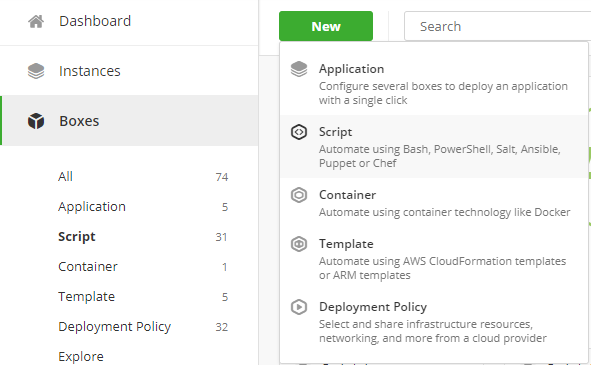The image size is (591, 365).
Task: Click the count 31 next to Script
Action: tap(221, 237)
